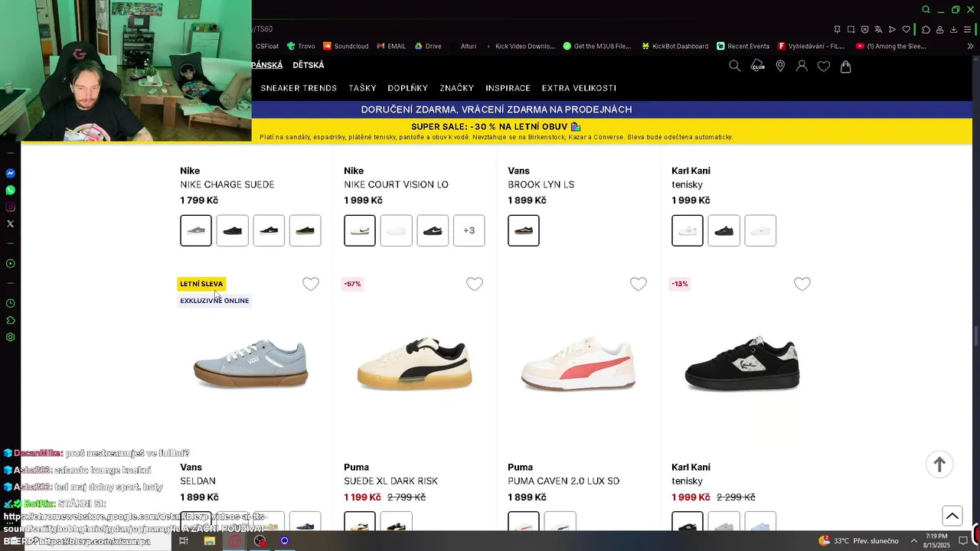Add Karl Kani black tenisky to favorites

(802, 284)
